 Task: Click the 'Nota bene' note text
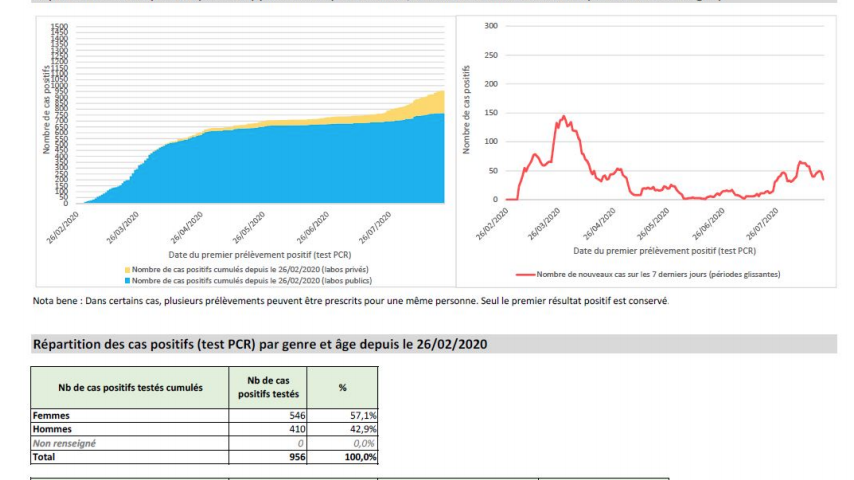tap(350, 301)
